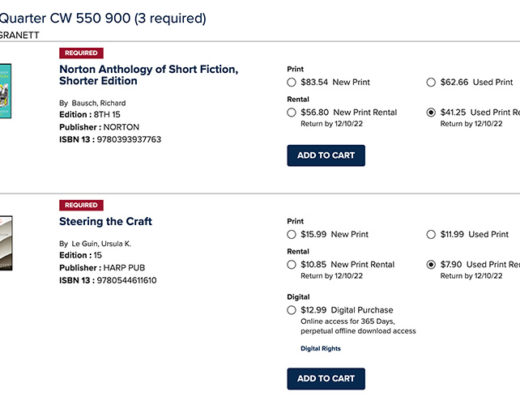Click the REQUIRED badge above Steering the Craft
The width and height of the screenshot is (520, 400).
(x=81, y=205)
